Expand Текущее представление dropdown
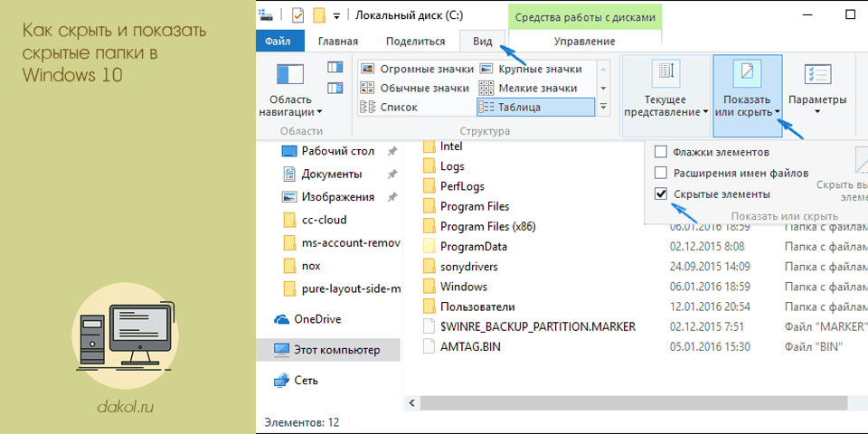Image resolution: width=868 pixels, height=434 pixels. click(666, 95)
